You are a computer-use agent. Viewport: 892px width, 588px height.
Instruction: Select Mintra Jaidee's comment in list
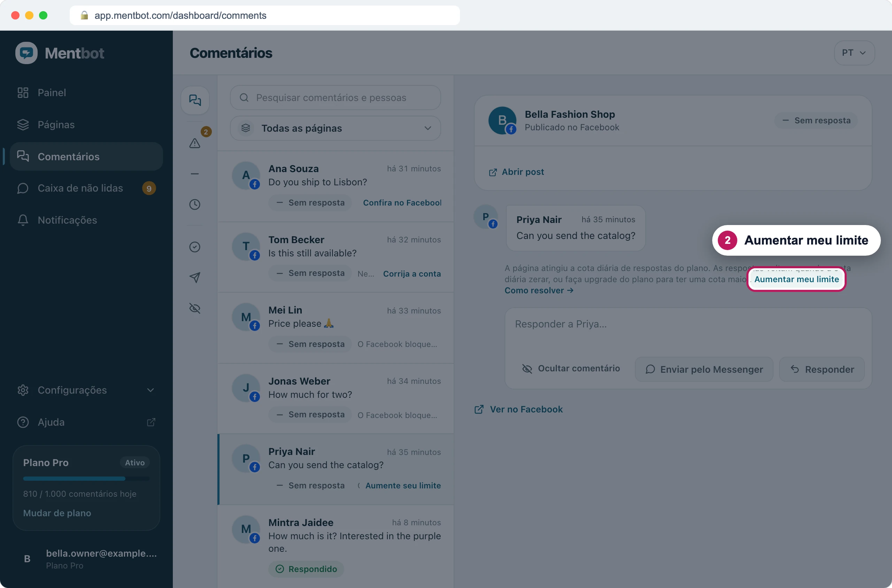pyautogui.click(x=336, y=546)
